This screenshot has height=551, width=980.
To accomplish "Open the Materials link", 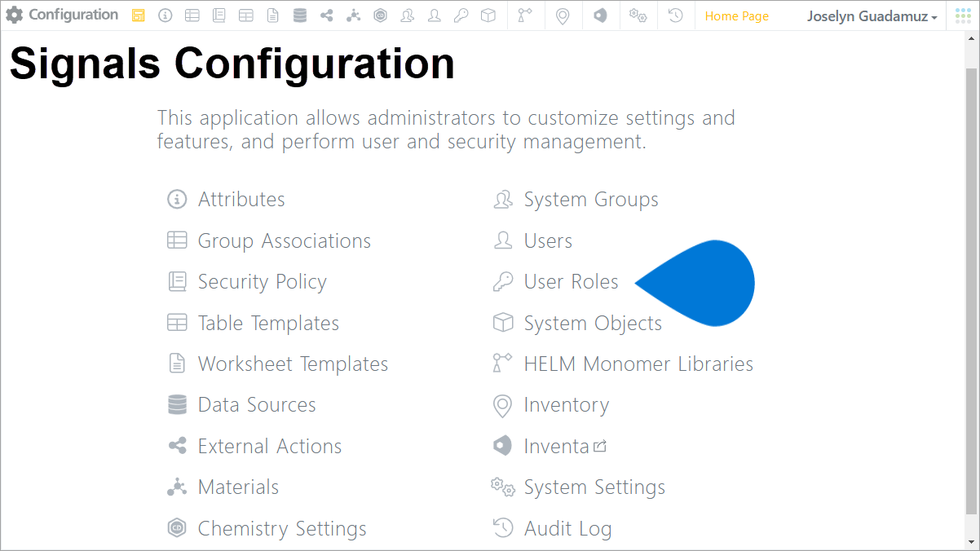I will pos(238,487).
